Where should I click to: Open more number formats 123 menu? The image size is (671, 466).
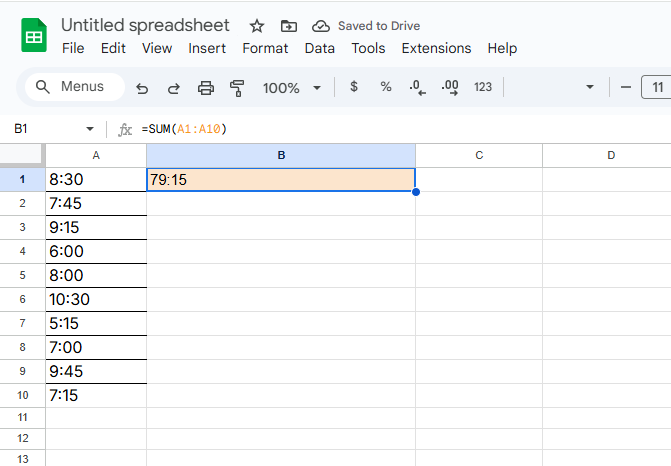click(483, 87)
